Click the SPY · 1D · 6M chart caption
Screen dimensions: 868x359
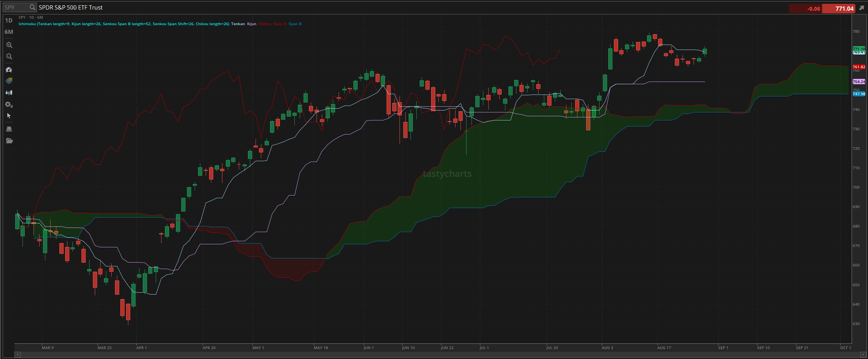31,18
